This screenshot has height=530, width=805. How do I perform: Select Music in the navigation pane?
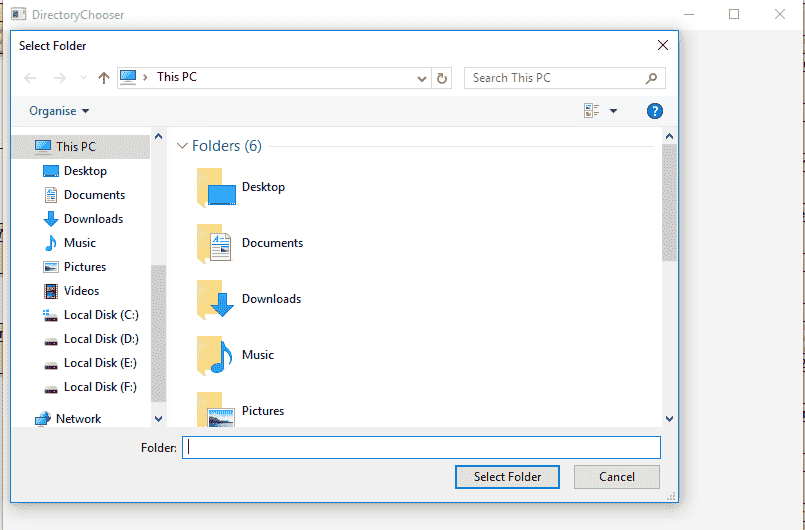pos(81,243)
